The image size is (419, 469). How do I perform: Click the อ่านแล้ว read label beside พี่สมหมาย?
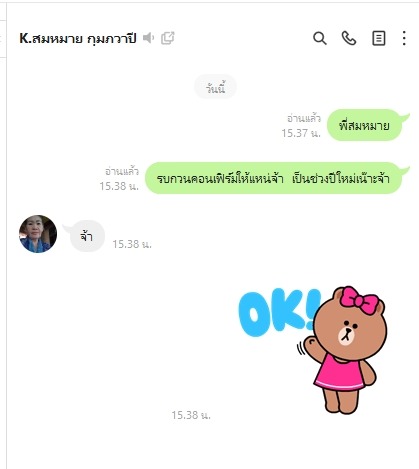(304, 118)
